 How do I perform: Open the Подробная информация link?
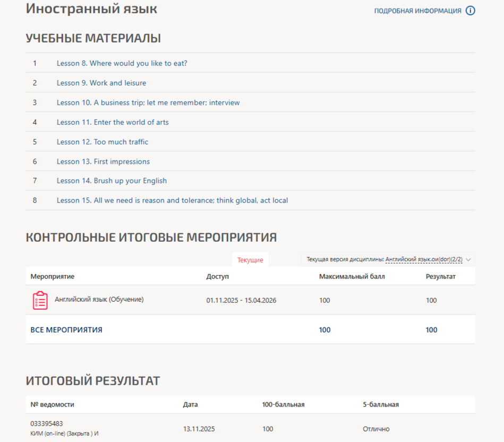point(417,11)
